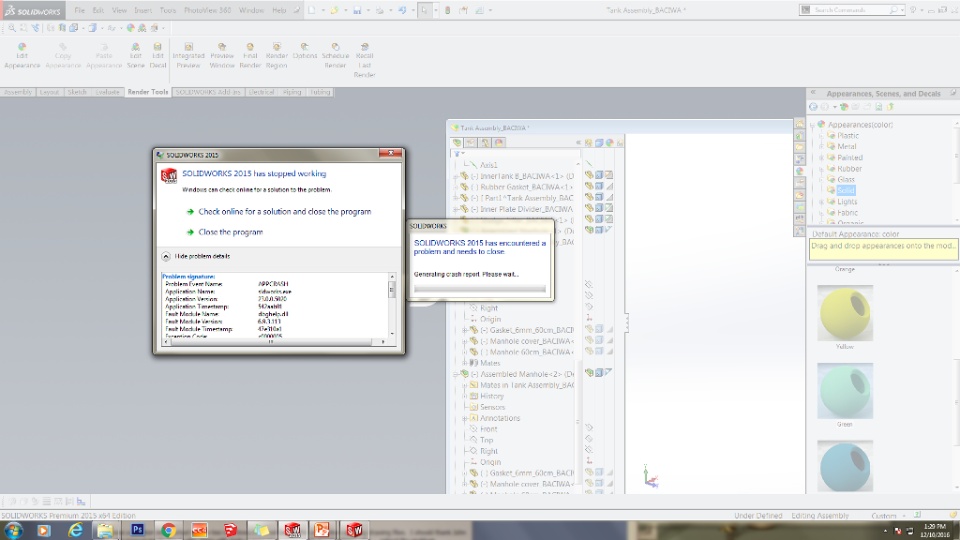Screen dimensions: 960x540
Task: Toggle hide/show for InnerTank B_BACIWA row
Action: [x=589, y=176]
